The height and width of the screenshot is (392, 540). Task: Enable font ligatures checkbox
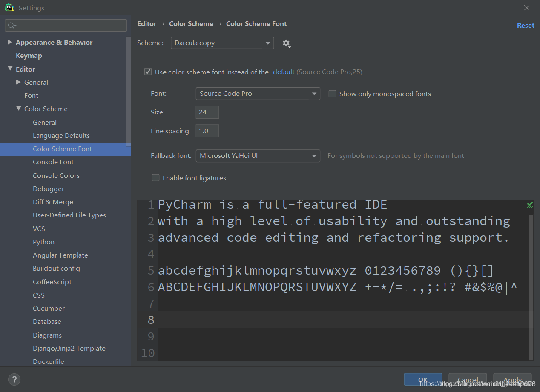tap(155, 178)
